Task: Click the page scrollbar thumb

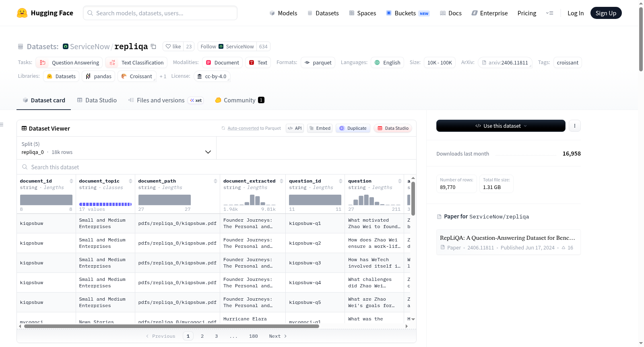Action: point(641,39)
